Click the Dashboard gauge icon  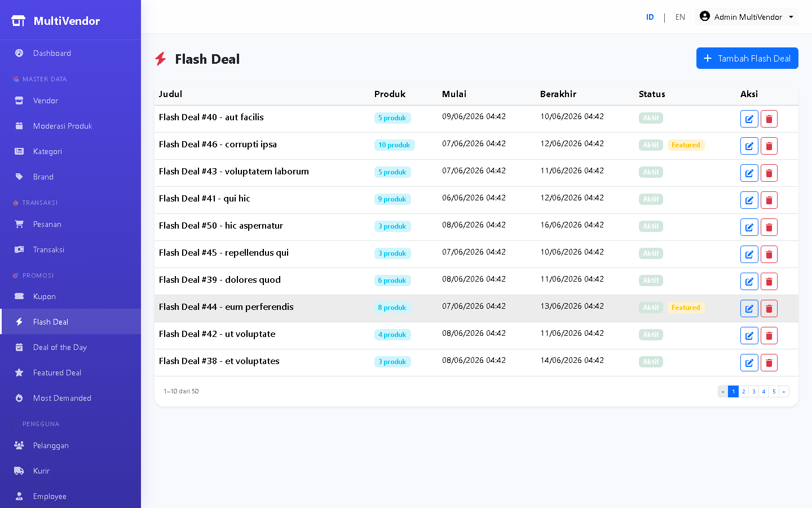[19, 53]
